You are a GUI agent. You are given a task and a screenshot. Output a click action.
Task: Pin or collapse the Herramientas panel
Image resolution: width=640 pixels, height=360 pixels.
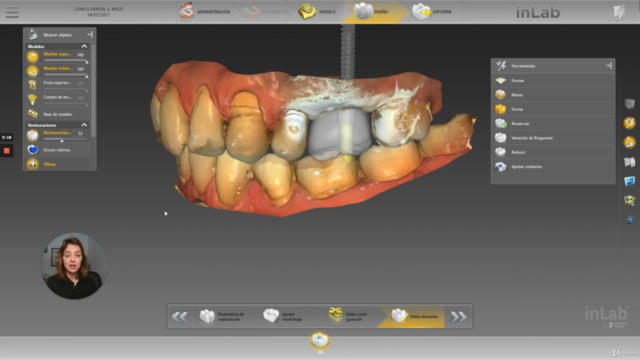pyautogui.click(x=609, y=65)
